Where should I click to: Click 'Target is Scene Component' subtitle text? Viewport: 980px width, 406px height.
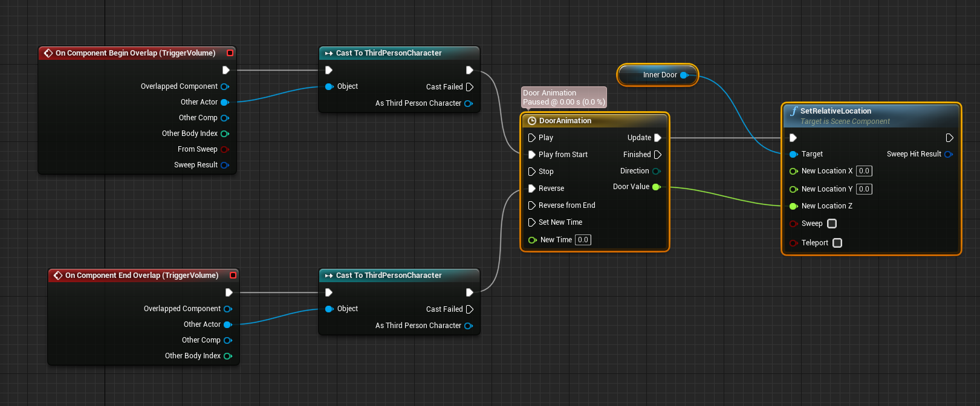[x=845, y=121]
